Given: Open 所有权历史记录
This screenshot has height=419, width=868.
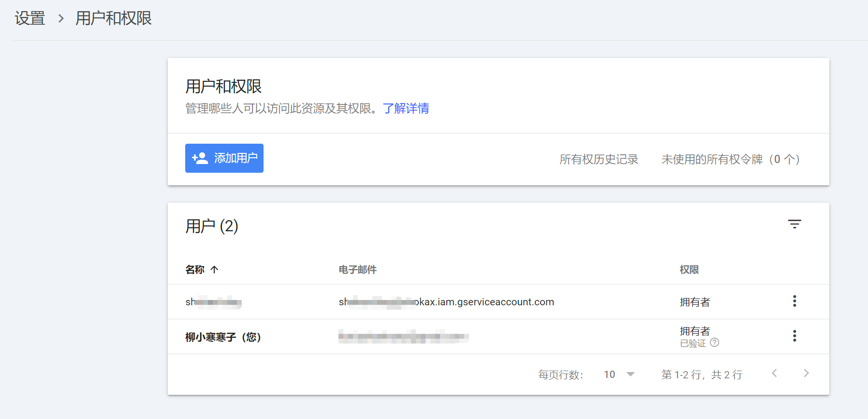Looking at the screenshot, I should click(x=598, y=159).
